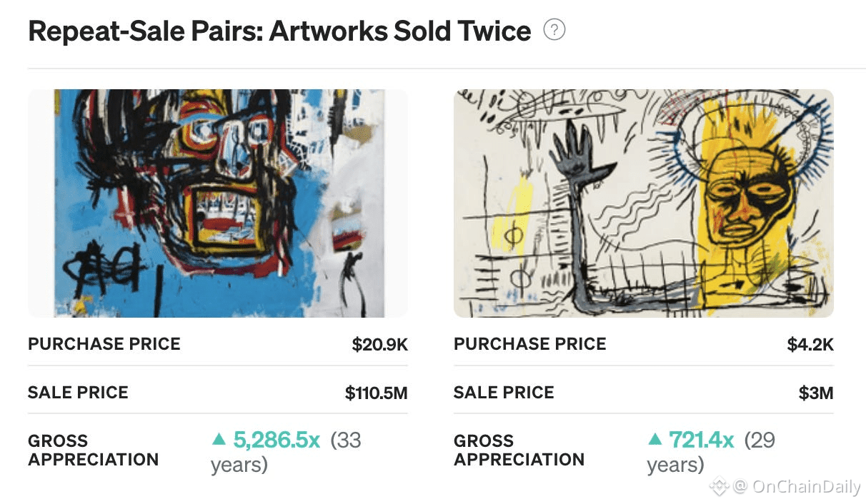
Task: Click the 721.4x appreciation figure
Action: pos(701,440)
